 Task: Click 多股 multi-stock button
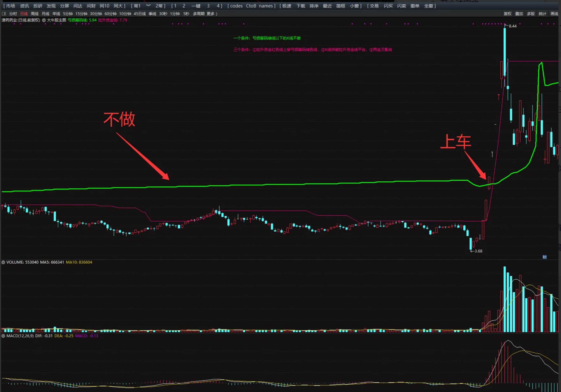531,14
